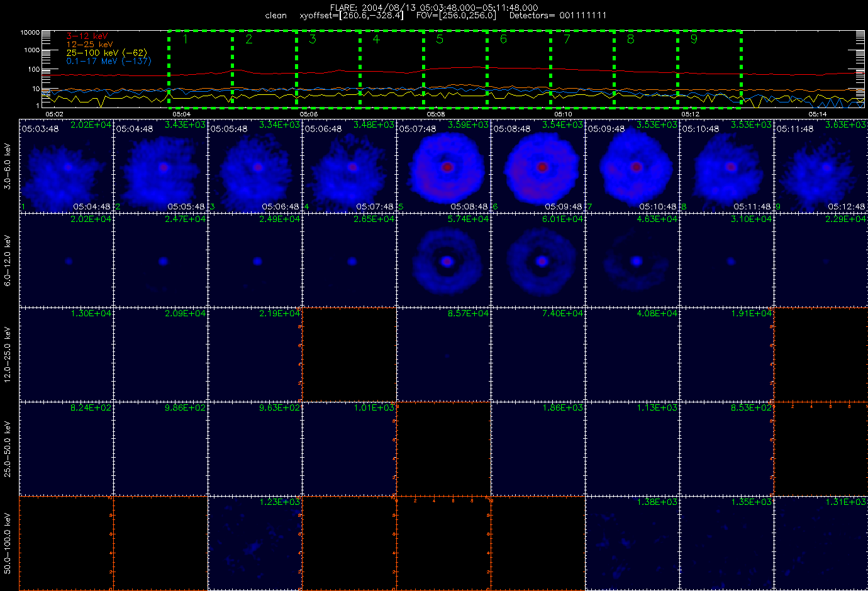
Task: Click the '2.02E+04' value in 3.0-6.0 keV row
Action: point(91,125)
